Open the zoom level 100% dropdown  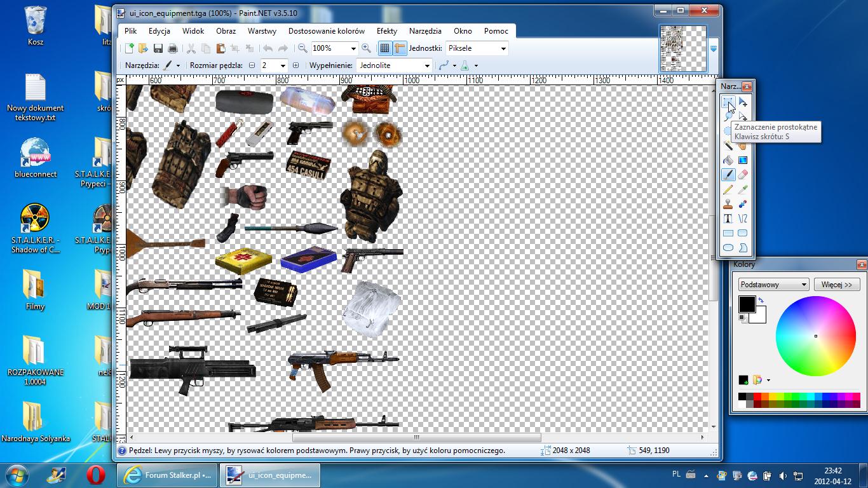[353, 48]
